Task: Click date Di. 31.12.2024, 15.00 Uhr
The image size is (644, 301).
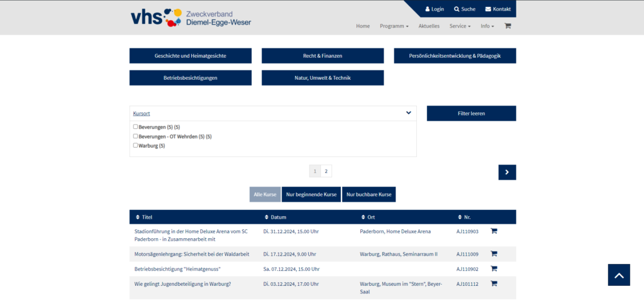Action: 291,231
